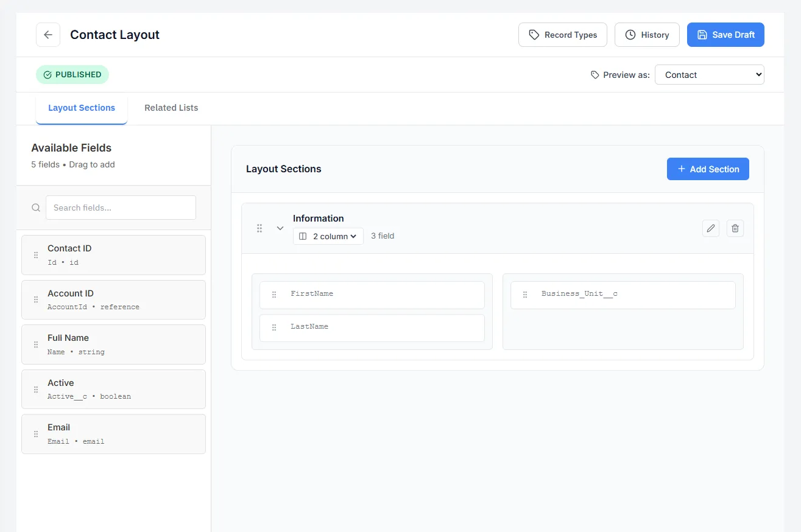Screen dimensions: 801x532
Task: Open the Preview as Contact dropdown
Action: (710, 75)
